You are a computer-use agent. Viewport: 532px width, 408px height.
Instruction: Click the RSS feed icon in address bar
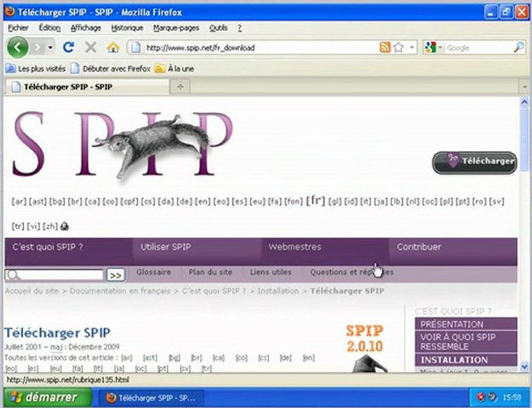point(385,48)
